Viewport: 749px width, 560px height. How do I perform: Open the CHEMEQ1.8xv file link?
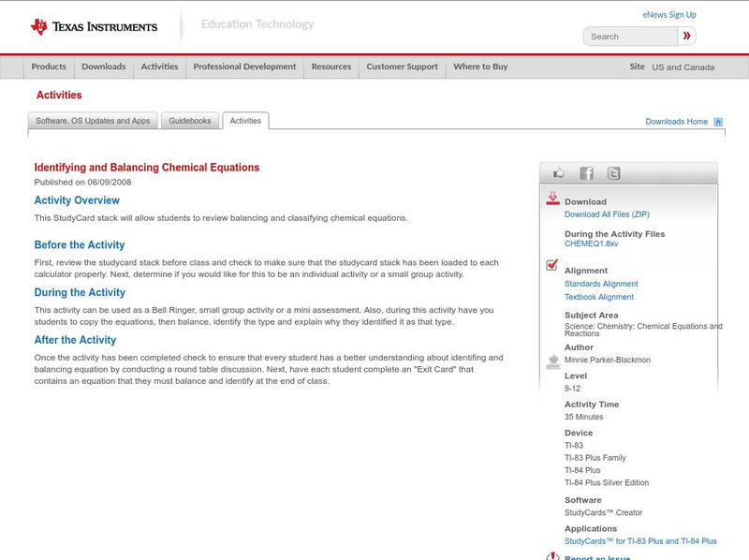pyautogui.click(x=592, y=243)
